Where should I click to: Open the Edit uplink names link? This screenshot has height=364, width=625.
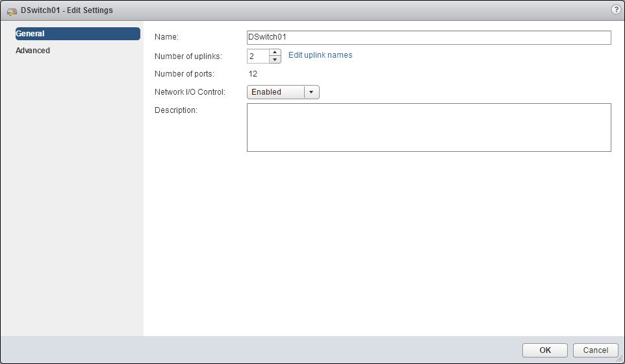(x=320, y=55)
